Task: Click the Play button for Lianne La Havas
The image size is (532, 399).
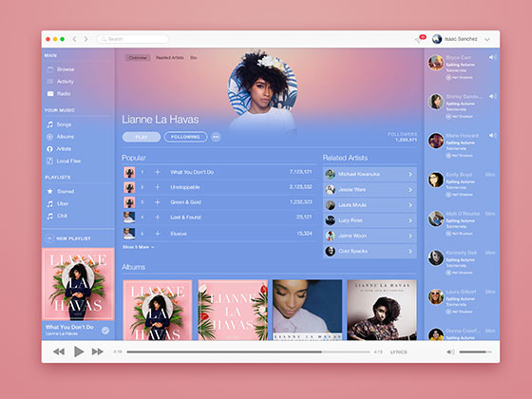Action: [142, 137]
